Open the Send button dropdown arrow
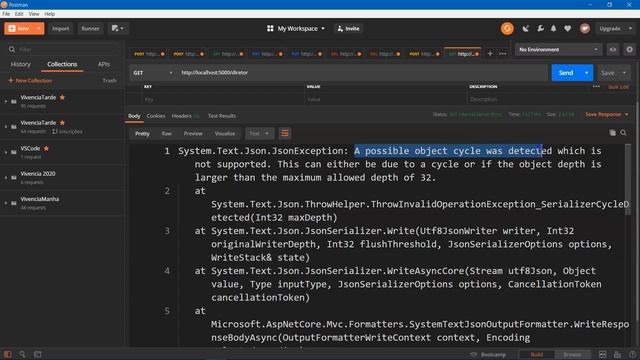640x360 pixels. 587,73
